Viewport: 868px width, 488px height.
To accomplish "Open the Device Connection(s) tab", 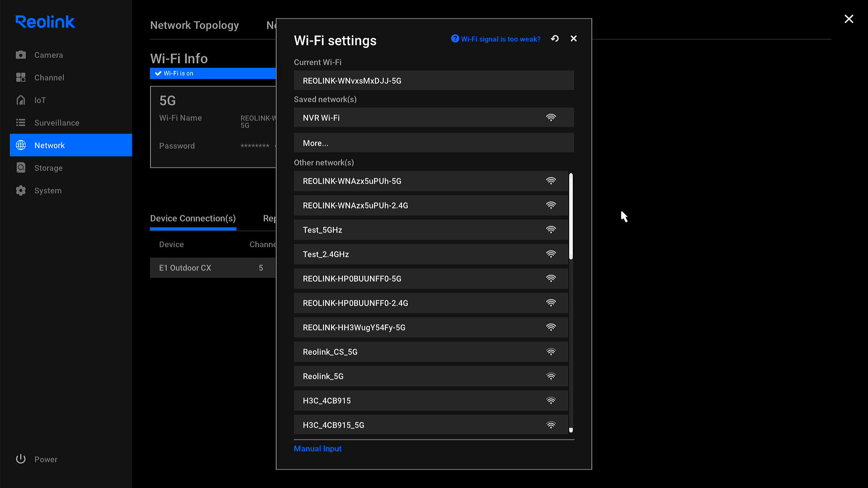I will click(193, 218).
